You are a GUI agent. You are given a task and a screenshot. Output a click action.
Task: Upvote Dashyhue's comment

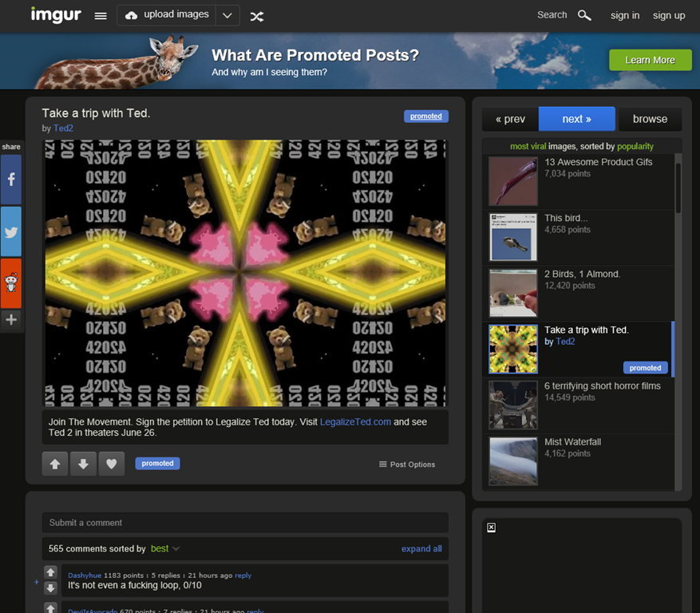(x=50, y=572)
